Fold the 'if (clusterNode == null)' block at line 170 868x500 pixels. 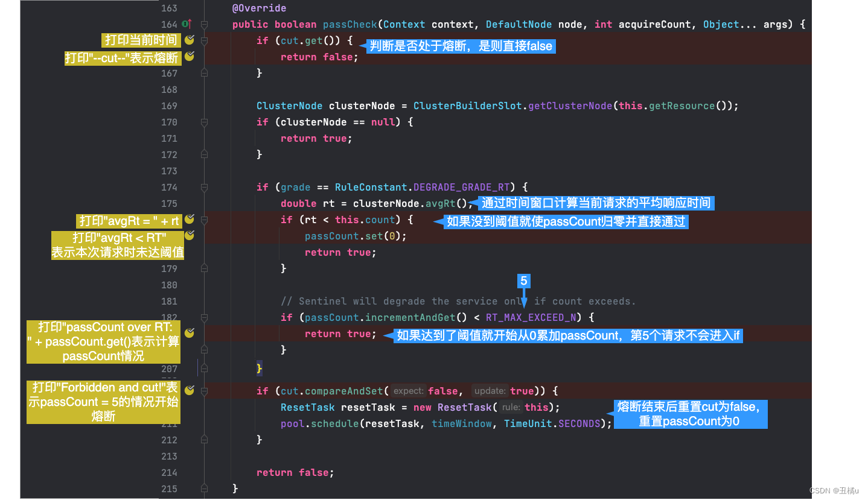(x=204, y=122)
